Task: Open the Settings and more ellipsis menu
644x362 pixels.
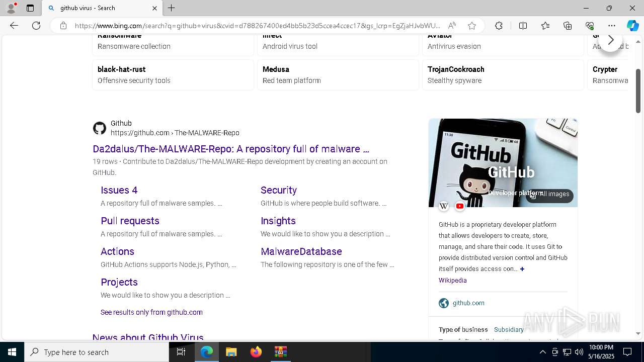Action: point(612,26)
